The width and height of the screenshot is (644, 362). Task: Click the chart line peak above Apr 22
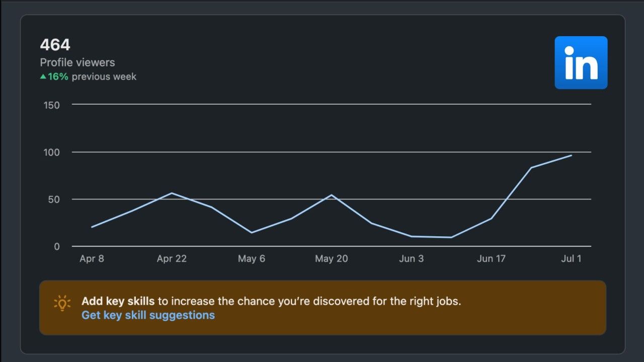(x=172, y=193)
